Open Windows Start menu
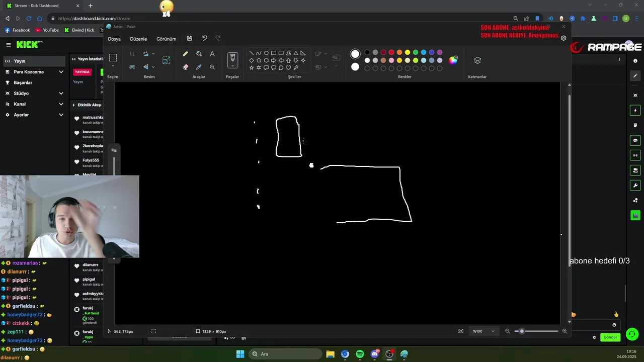 [240, 354]
